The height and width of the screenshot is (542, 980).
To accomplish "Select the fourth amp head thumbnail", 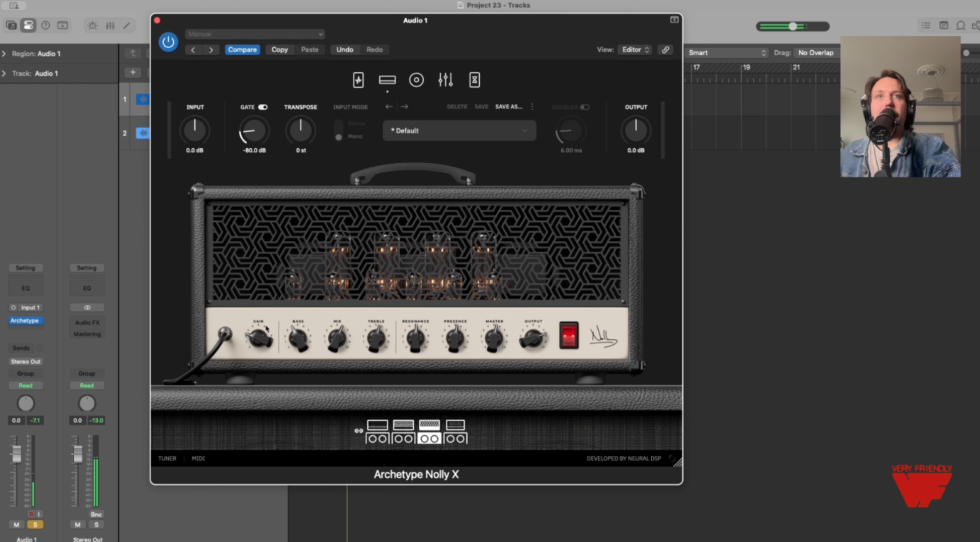I will click(455, 432).
